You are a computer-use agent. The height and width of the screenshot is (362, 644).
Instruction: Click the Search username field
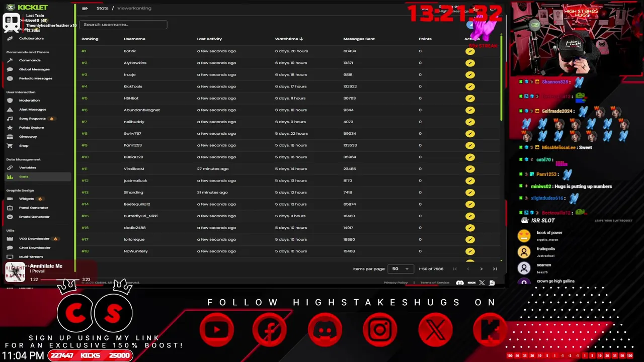pos(123,24)
